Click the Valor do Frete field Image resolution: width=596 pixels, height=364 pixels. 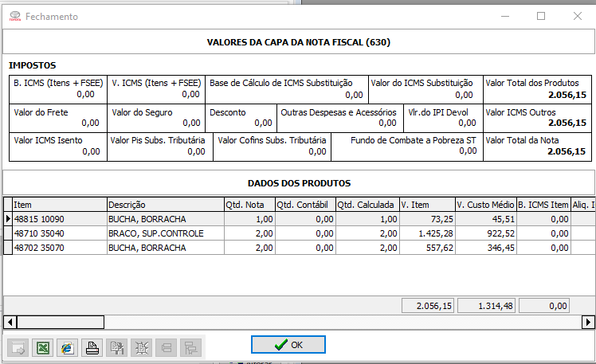pos(58,118)
